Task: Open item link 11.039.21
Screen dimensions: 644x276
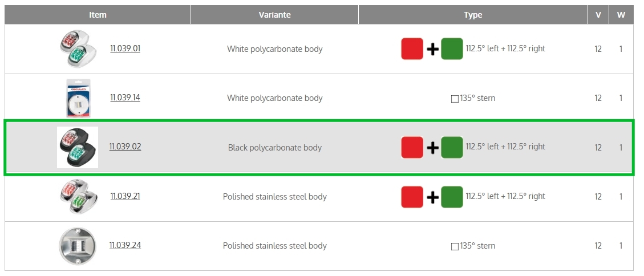Action: 125,196
